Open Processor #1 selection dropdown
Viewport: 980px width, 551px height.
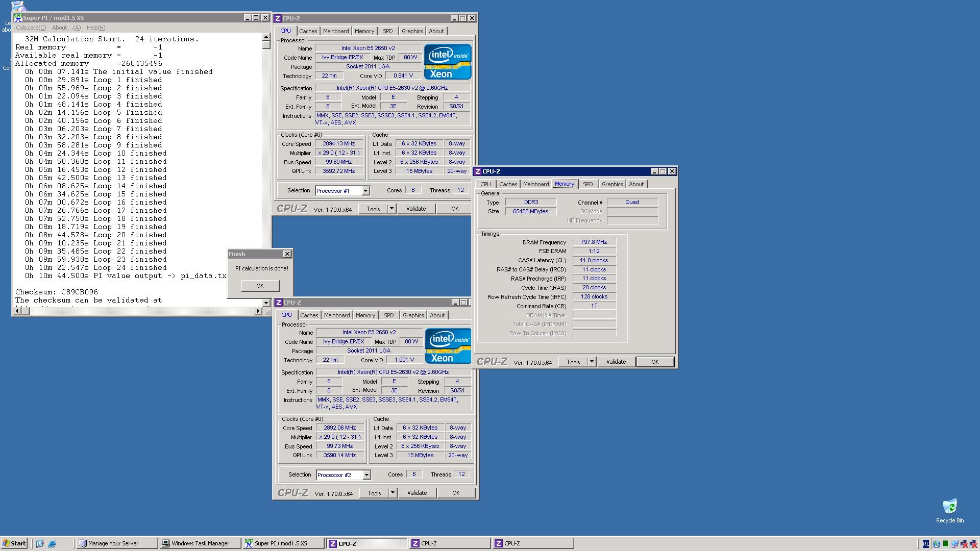(365, 191)
